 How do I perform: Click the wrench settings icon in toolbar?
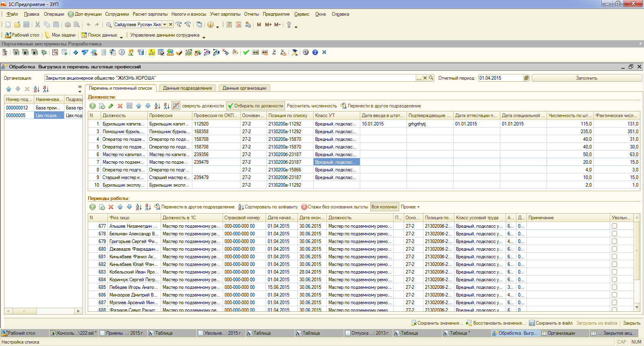coord(289,25)
